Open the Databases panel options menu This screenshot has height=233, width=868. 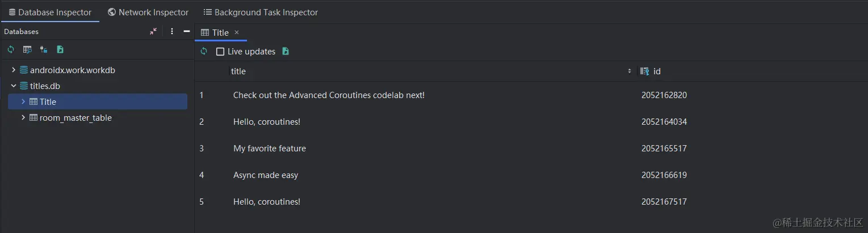(172, 32)
